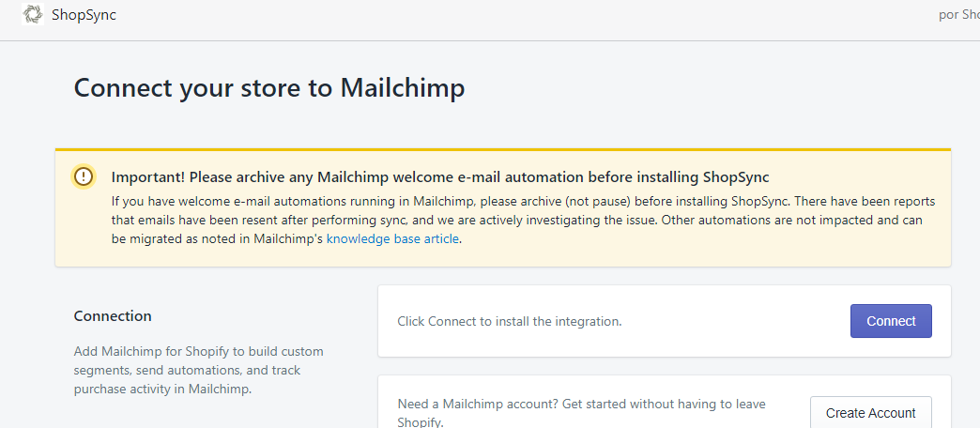Click the "Add Mailchimp for Shopify" description text
This screenshot has height=428, width=980.
coord(198,370)
